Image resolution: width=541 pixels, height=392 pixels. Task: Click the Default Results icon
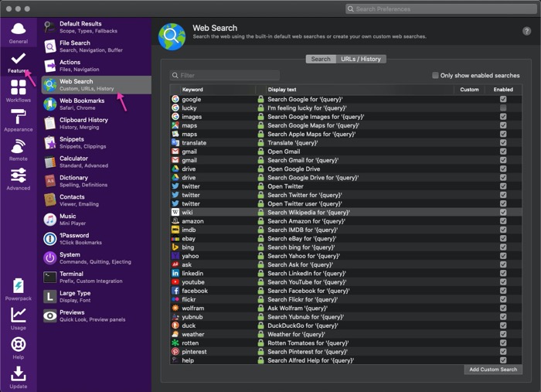point(50,27)
